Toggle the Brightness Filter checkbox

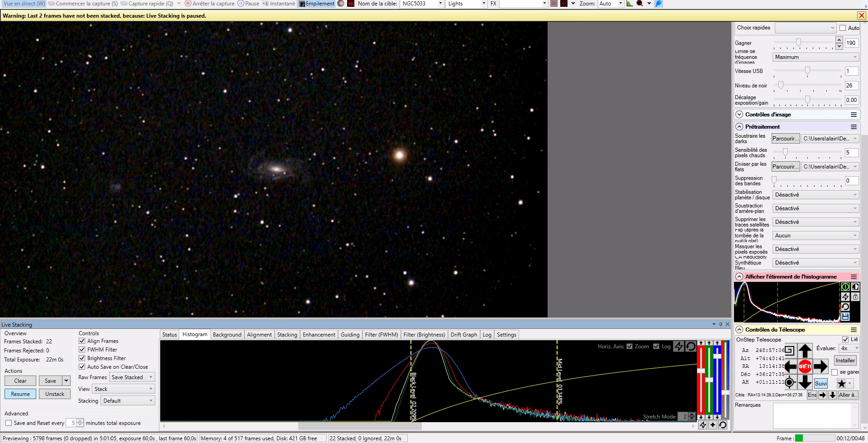[x=82, y=358]
